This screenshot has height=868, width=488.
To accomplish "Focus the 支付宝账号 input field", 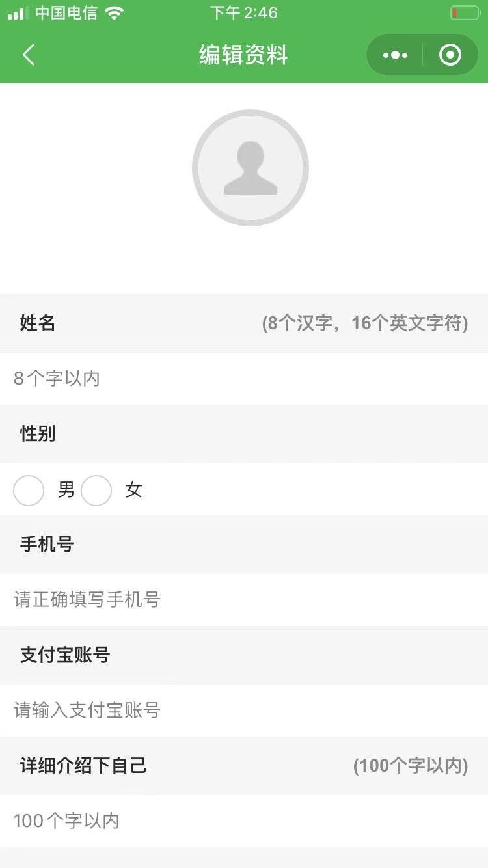I will (244, 711).
